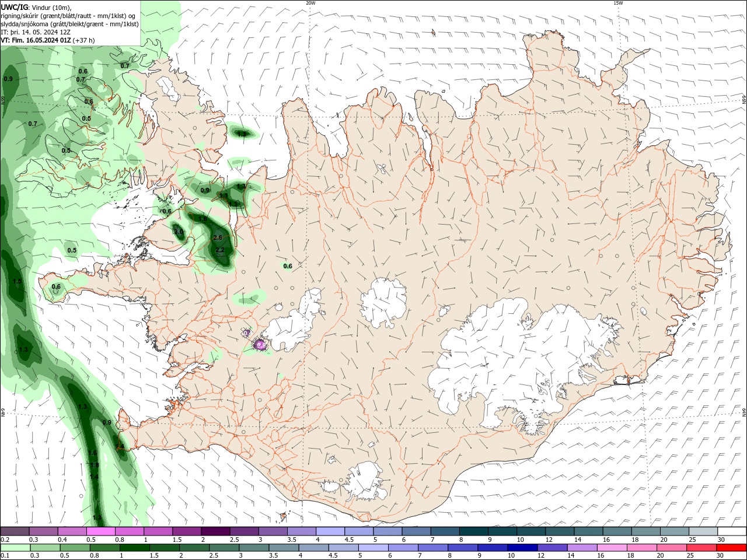The width and height of the screenshot is (747, 560).
Task: Click the purple snowfall patch on the map
Action: click(260, 345)
